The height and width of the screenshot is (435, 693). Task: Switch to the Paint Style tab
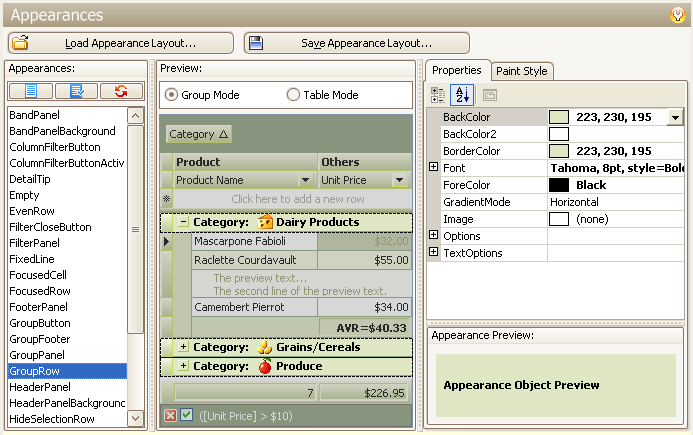tap(522, 71)
